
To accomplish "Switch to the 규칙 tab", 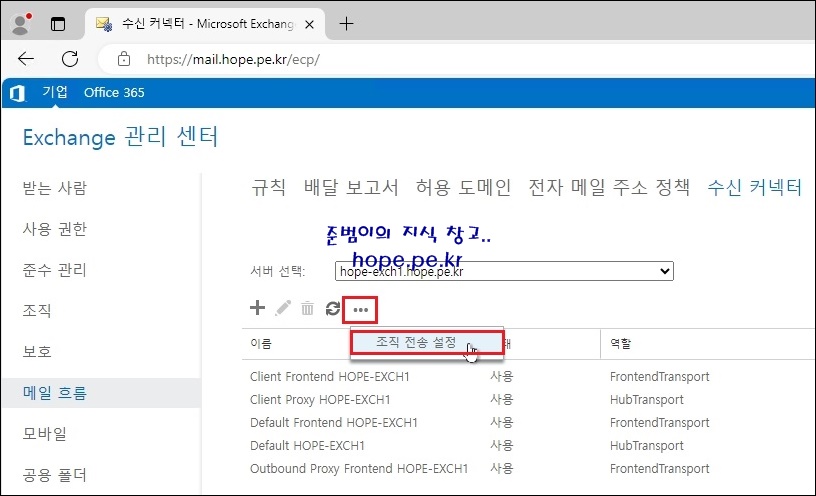I will coord(268,187).
